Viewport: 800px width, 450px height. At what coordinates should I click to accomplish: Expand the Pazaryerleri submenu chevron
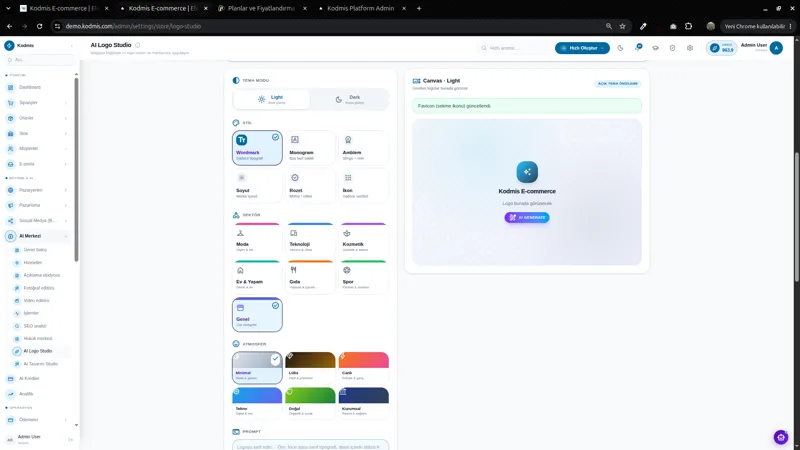click(66, 190)
